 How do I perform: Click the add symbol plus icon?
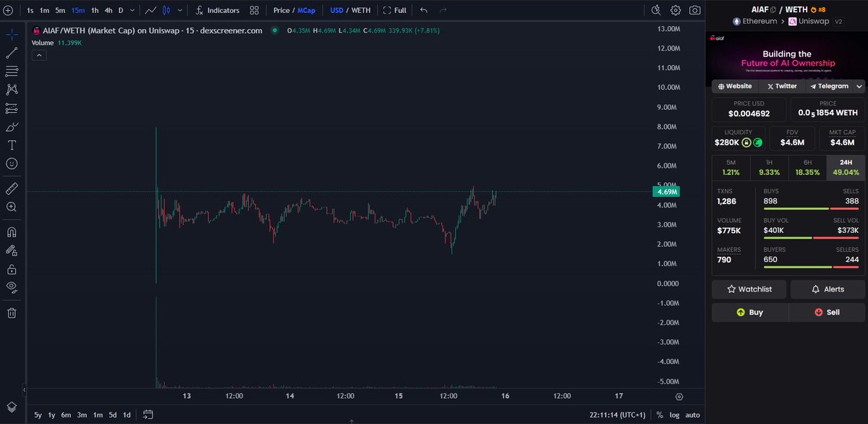coord(8,10)
